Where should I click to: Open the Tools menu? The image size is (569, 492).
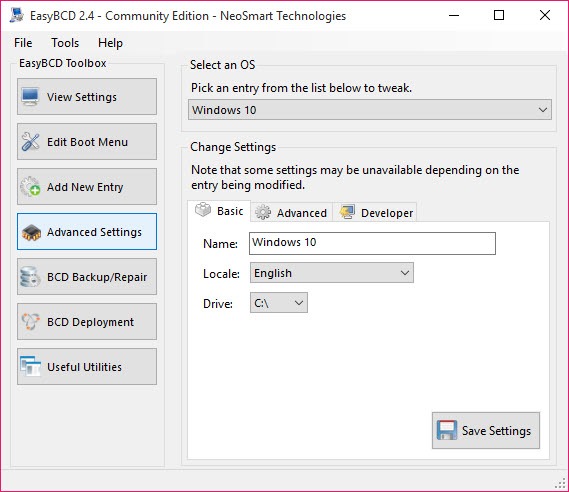click(65, 43)
